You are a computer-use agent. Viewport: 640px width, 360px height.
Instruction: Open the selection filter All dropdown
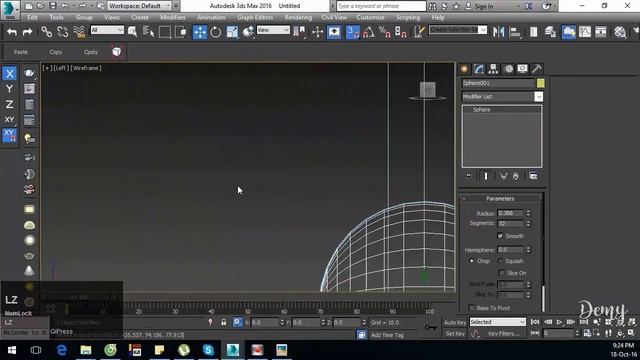(107, 30)
